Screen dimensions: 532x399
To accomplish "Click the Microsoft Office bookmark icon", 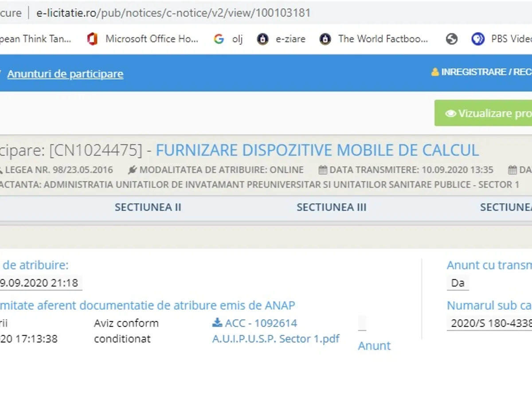I will click(x=92, y=39).
